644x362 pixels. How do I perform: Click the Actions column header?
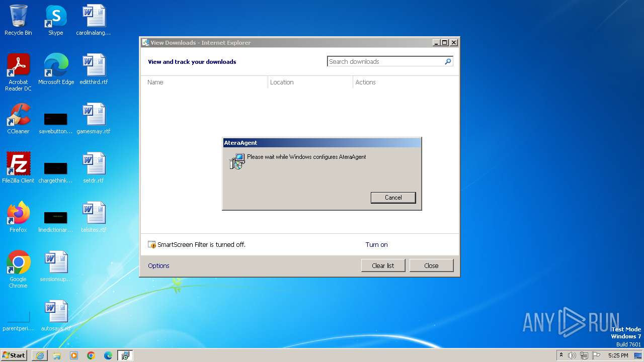pos(406,82)
